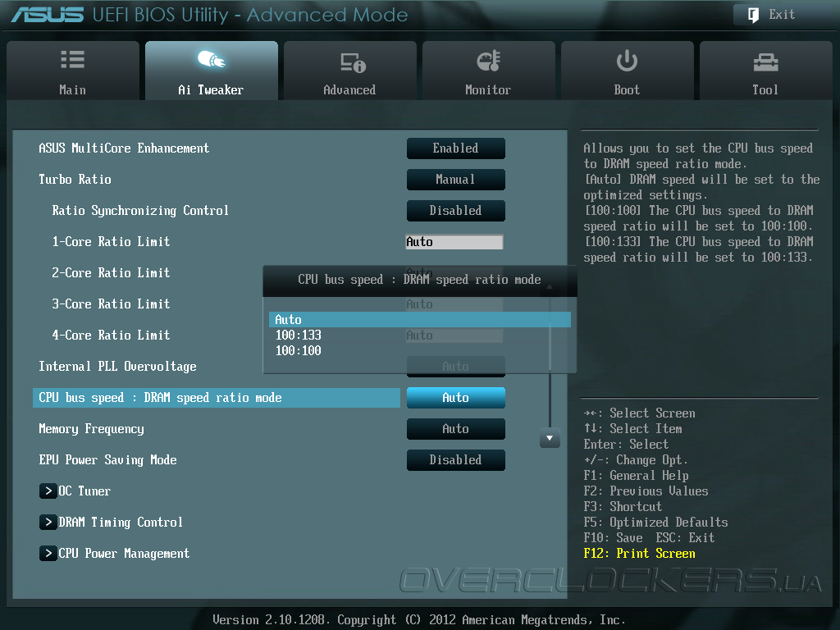Go to the Boot tab
The height and width of the screenshot is (630, 840).
tap(628, 71)
